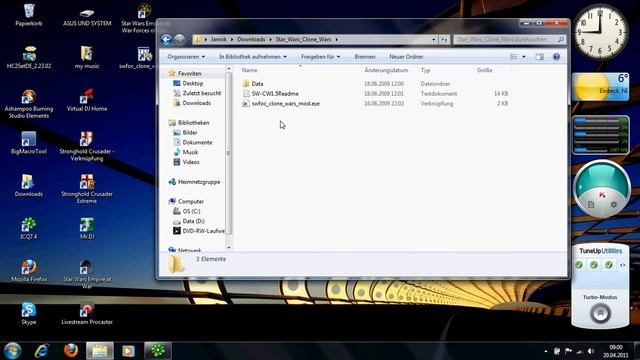Select Desktop in navigation pane

pyautogui.click(x=192, y=83)
